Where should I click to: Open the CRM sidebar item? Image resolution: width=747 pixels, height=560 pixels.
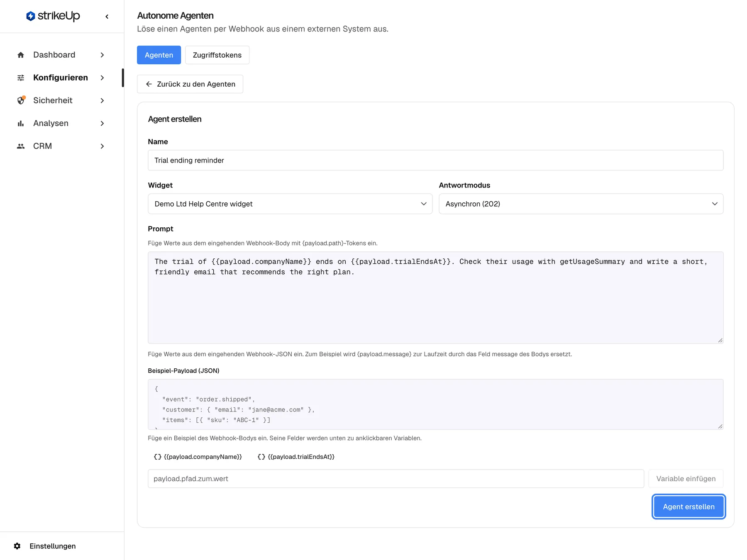(x=61, y=146)
